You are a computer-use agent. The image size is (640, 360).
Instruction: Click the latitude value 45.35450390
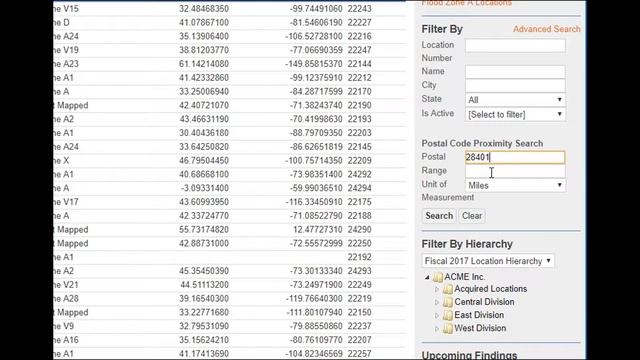point(204,271)
